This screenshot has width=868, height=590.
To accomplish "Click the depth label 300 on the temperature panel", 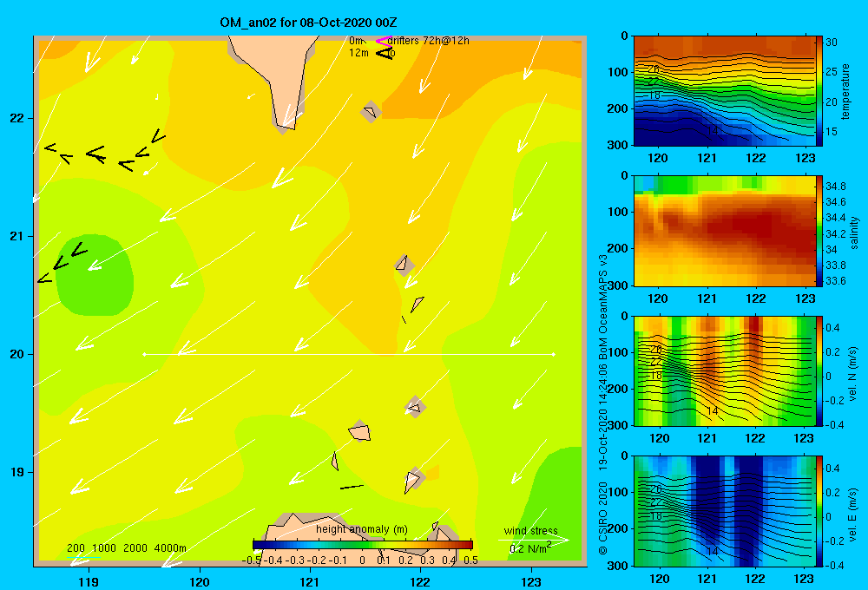I will (x=617, y=145).
